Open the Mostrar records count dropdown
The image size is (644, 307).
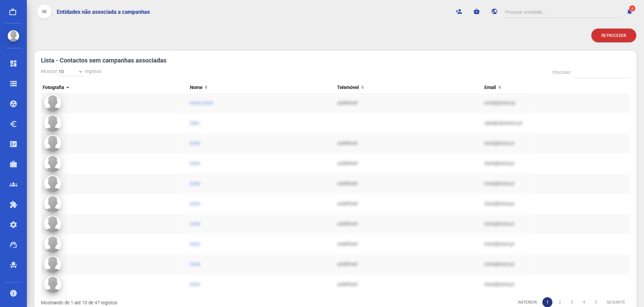click(x=70, y=72)
